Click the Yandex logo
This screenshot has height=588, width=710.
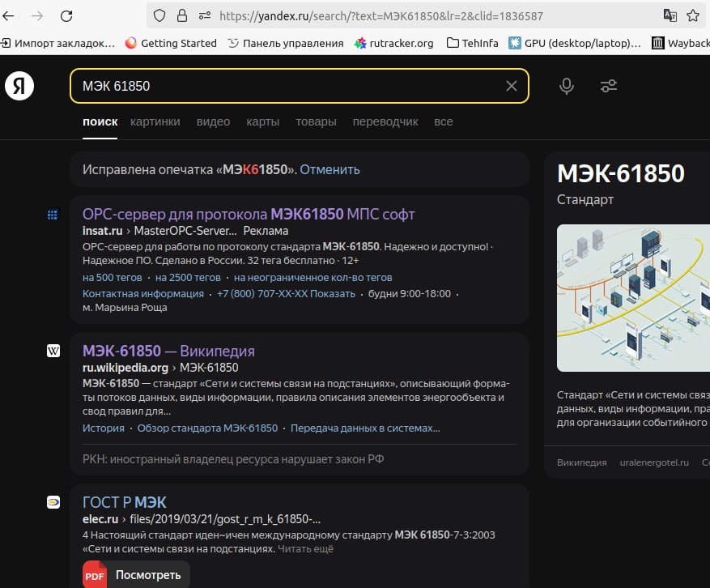[x=19, y=86]
